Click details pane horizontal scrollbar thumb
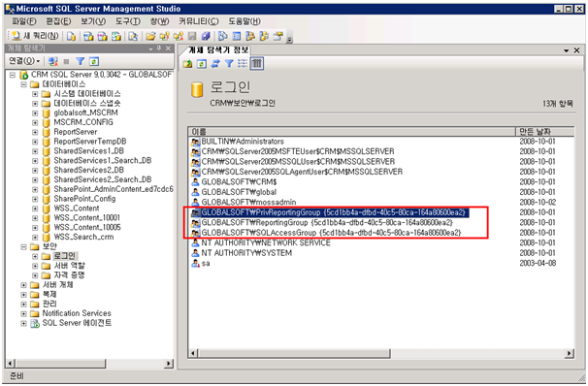Image resolution: width=588 pixels, height=386 pixels. 294,353
